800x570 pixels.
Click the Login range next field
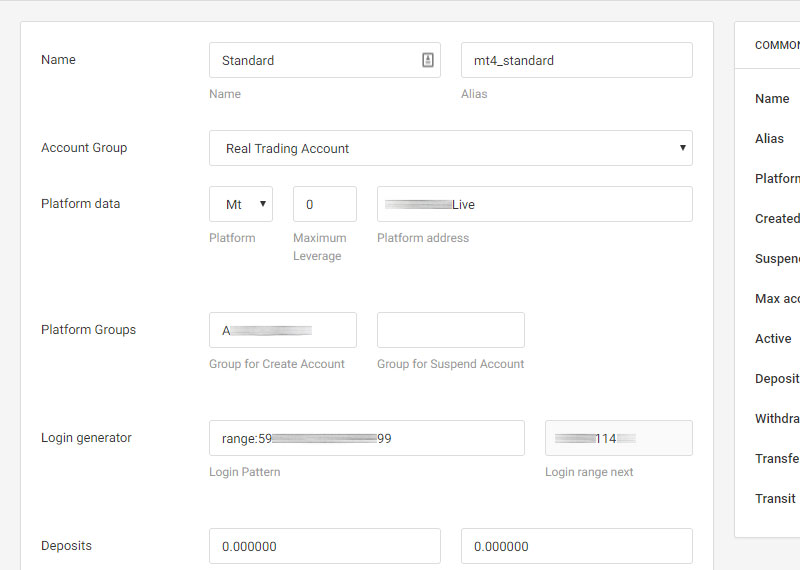618,438
